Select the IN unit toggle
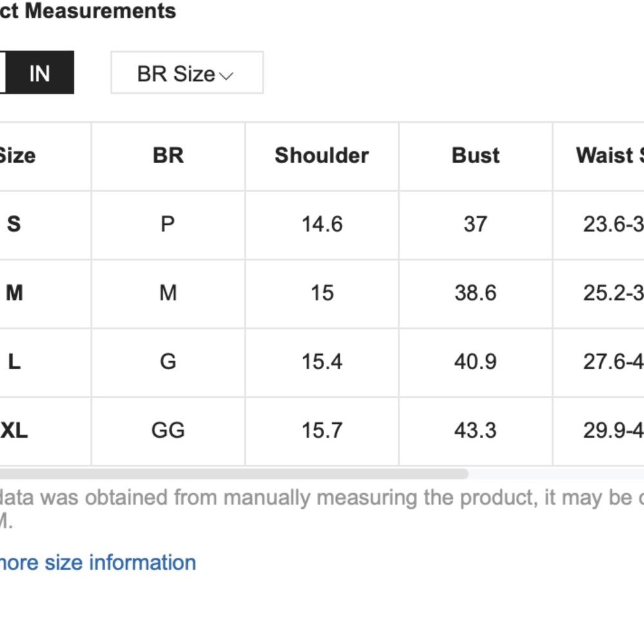Screen dimensions: 644x644 tap(40, 73)
